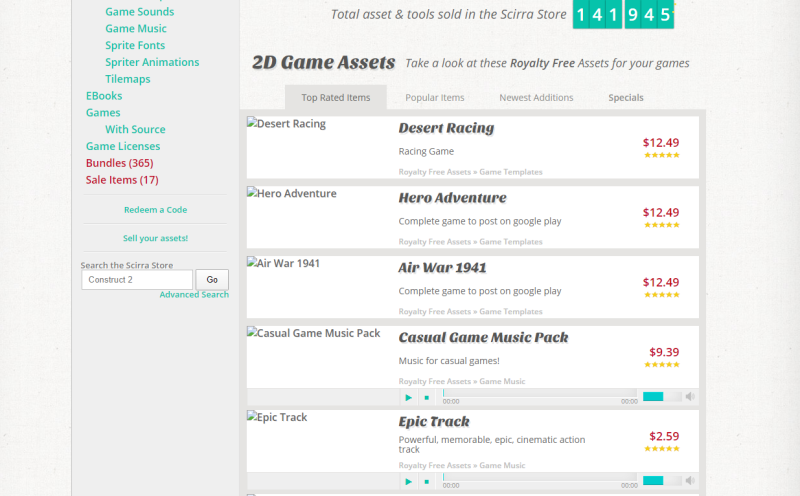The image size is (800, 496).
Task: Click the $2.59 price text
Action: coord(664,436)
